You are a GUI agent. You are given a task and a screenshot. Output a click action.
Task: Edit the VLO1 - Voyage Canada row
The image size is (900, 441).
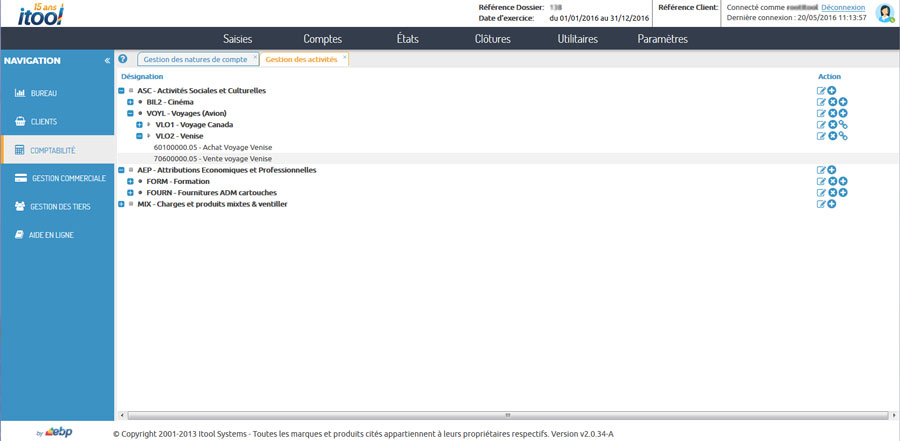pos(821,125)
